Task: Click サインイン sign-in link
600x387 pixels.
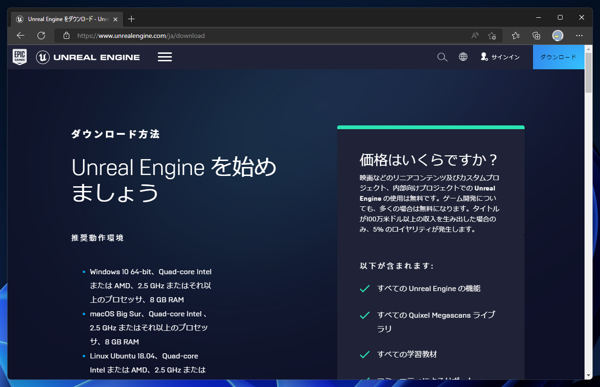Action: [500, 57]
